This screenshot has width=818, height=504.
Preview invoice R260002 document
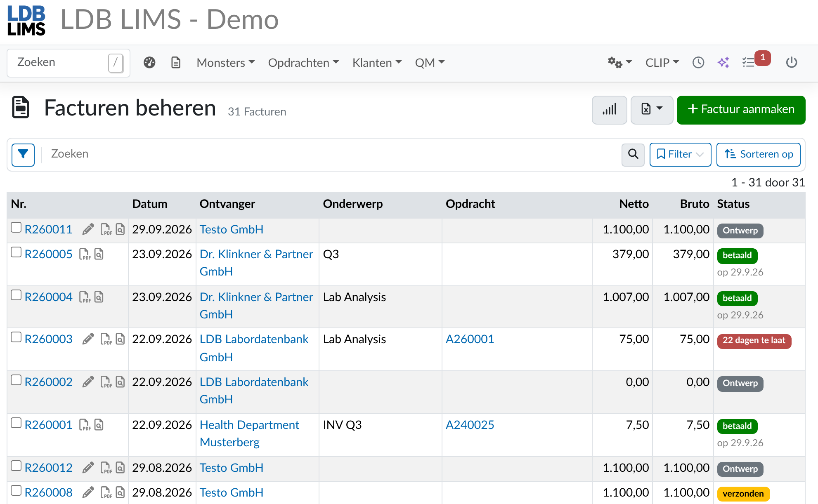tap(120, 382)
